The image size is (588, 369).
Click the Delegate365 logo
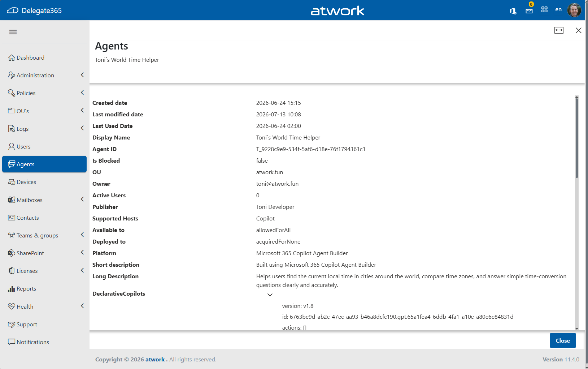click(34, 10)
